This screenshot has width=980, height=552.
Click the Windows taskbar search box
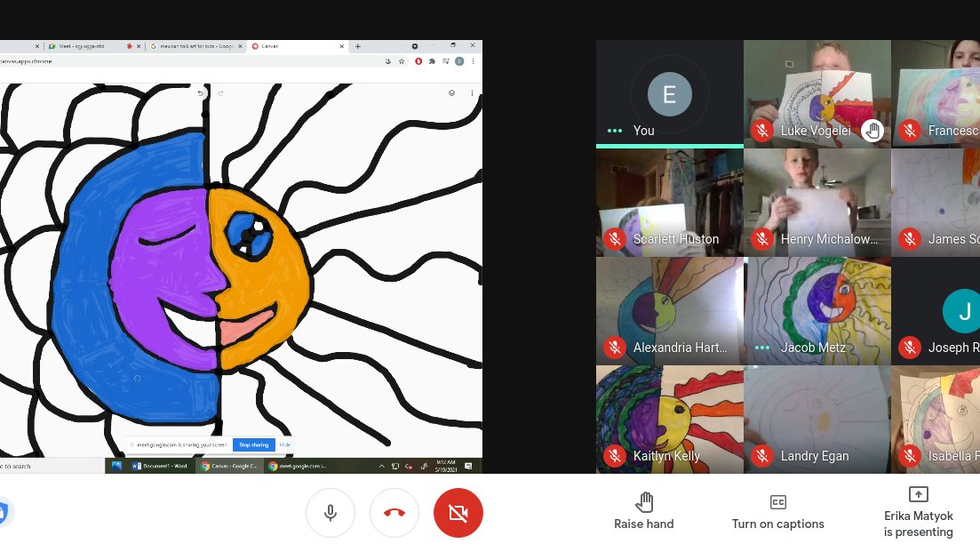click(x=52, y=466)
